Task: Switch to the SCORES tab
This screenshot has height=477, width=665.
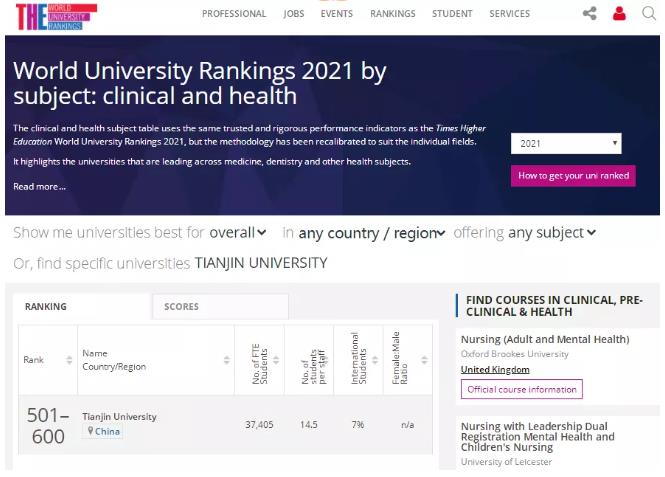Action: pos(220,306)
